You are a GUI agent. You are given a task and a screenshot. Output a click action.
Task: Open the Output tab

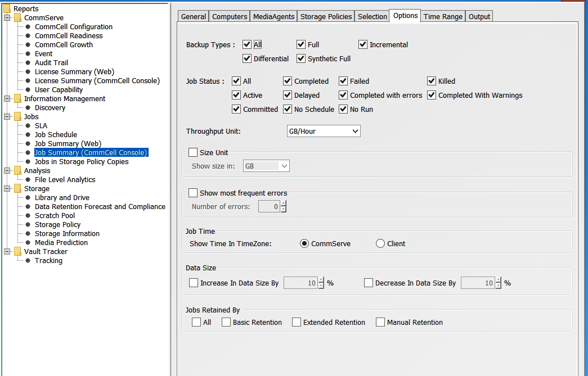click(479, 16)
